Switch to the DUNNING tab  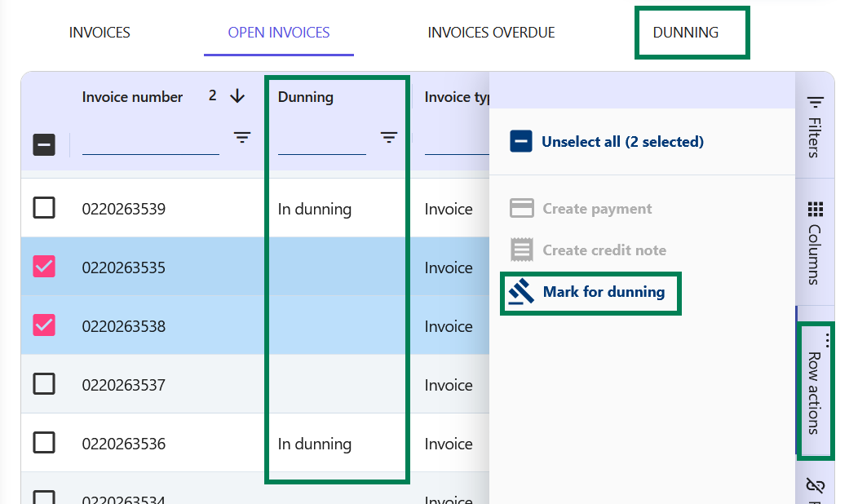[x=685, y=33]
